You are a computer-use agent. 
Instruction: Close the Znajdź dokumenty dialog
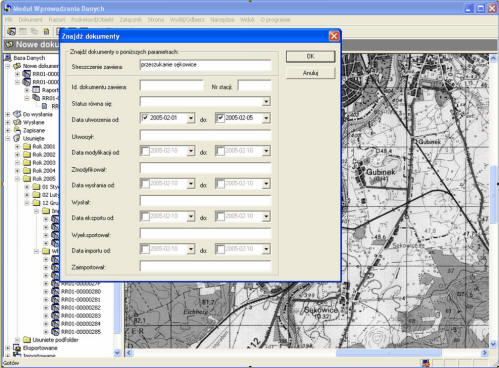click(334, 36)
